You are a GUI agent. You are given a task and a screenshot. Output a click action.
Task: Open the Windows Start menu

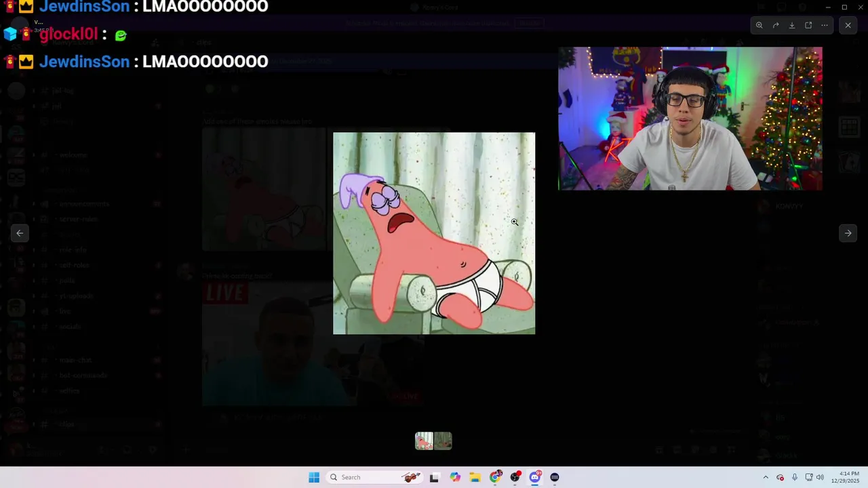tap(314, 477)
